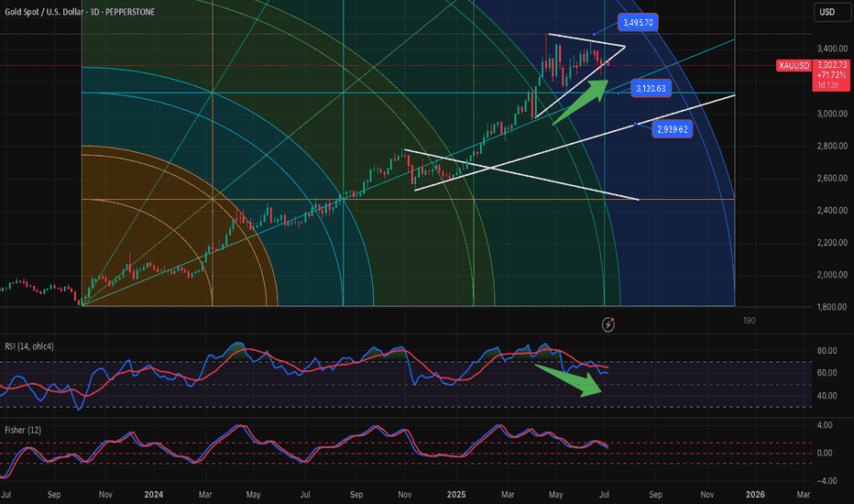Click the 0.00 level on Fisher scale
This screenshot has width=854, height=504.
825,453
